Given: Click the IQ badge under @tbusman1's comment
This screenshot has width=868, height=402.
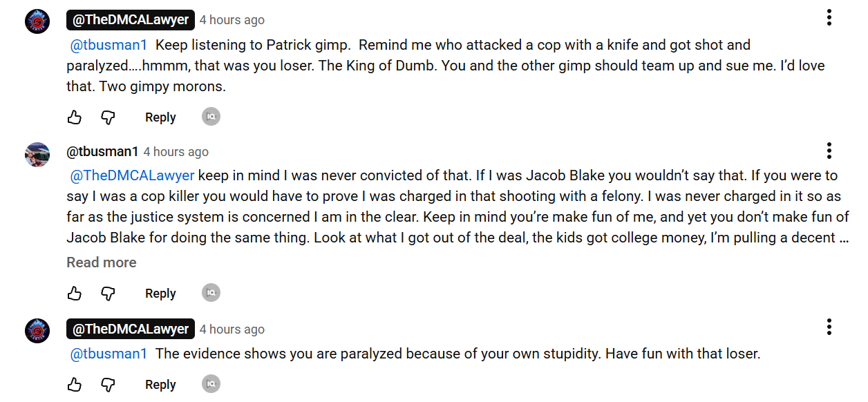Looking at the screenshot, I should click(x=211, y=293).
